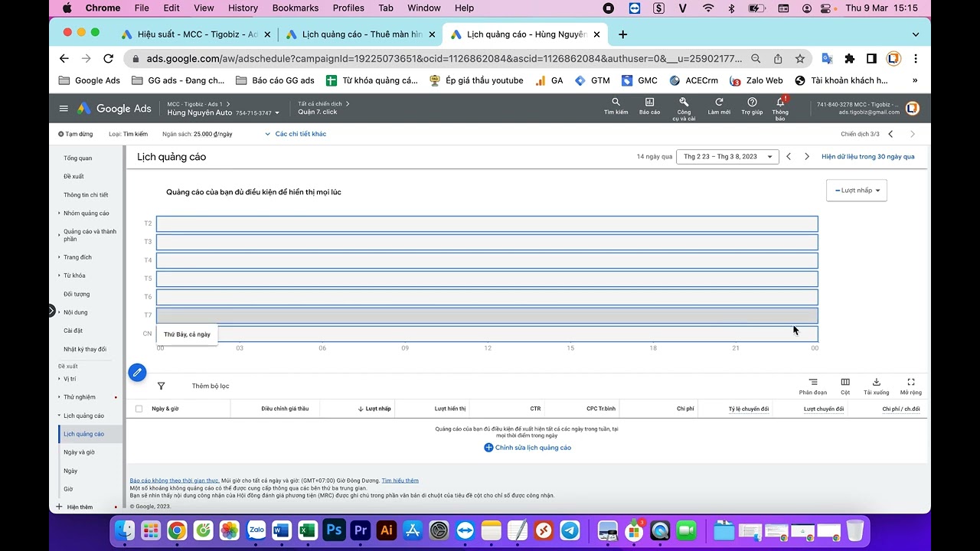Open Photoshop from the dock
The width and height of the screenshot is (980, 551).
click(x=334, y=530)
